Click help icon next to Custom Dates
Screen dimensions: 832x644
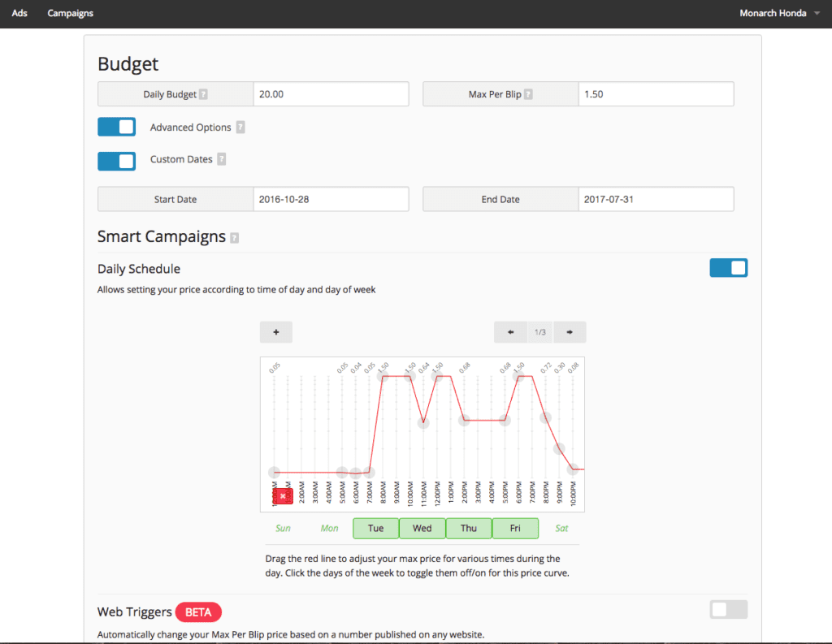(x=221, y=159)
